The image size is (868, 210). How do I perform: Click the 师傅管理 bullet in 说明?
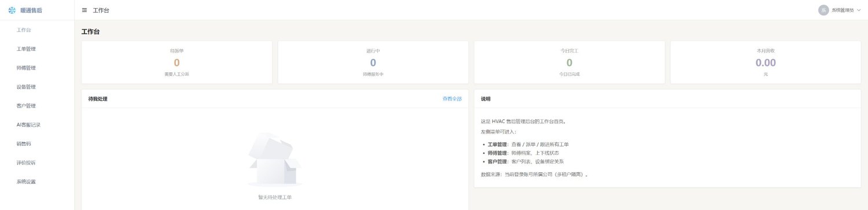523,153
